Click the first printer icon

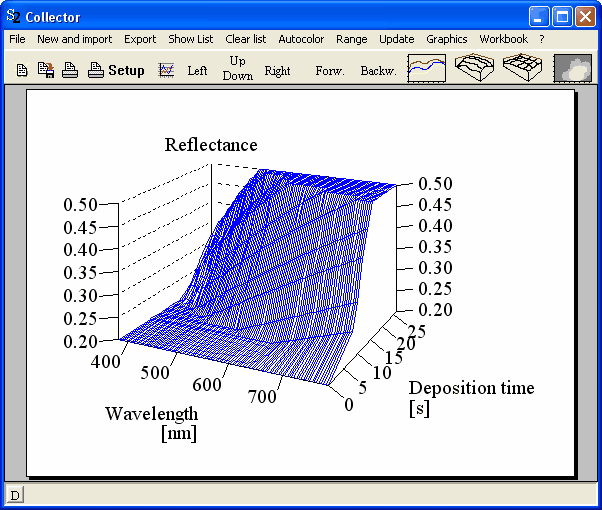70,70
